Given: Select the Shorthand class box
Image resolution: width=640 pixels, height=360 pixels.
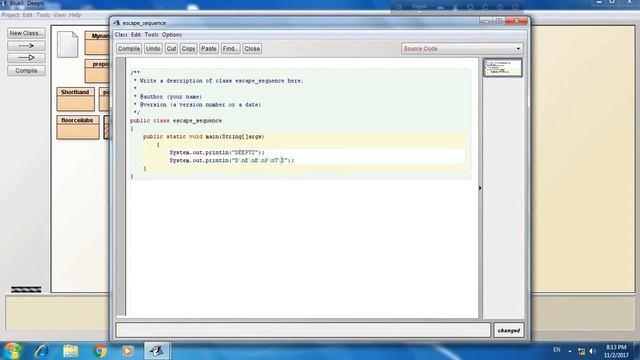Looking at the screenshot, I should tap(76, 99).
